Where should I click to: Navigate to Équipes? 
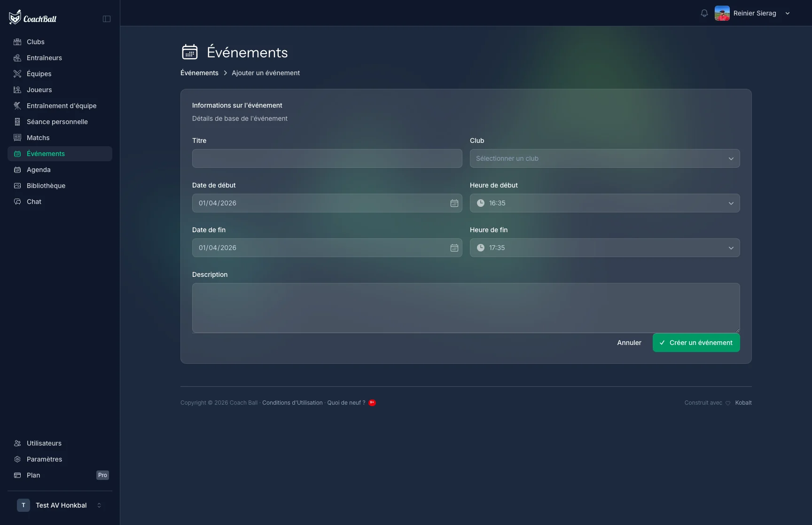click(60, 74)
